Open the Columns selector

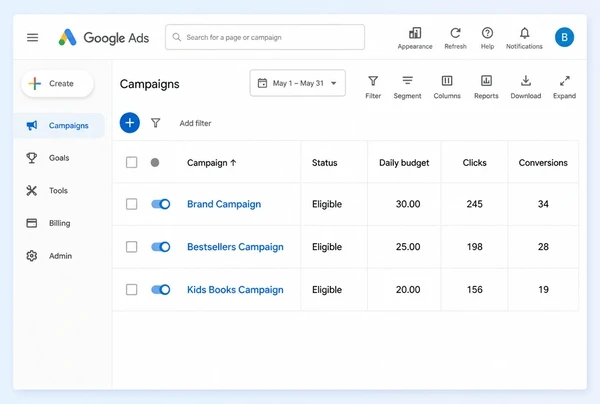pos(447,87)
